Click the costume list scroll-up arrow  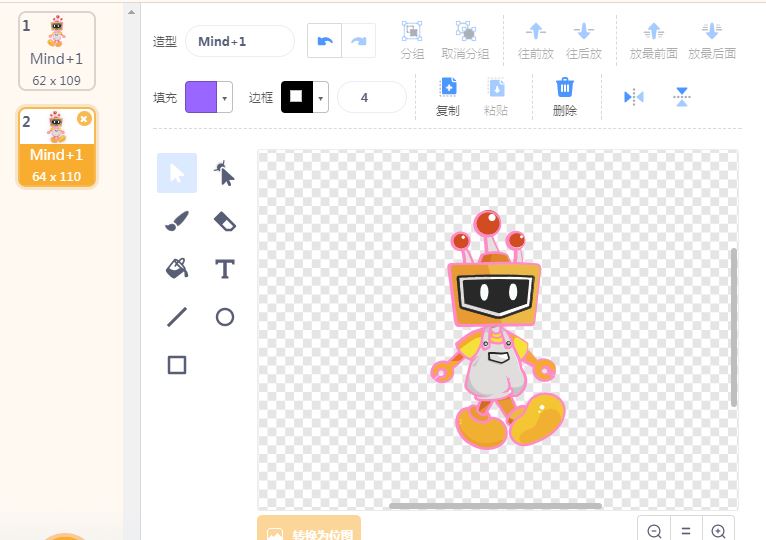click(x=131, y=12)
